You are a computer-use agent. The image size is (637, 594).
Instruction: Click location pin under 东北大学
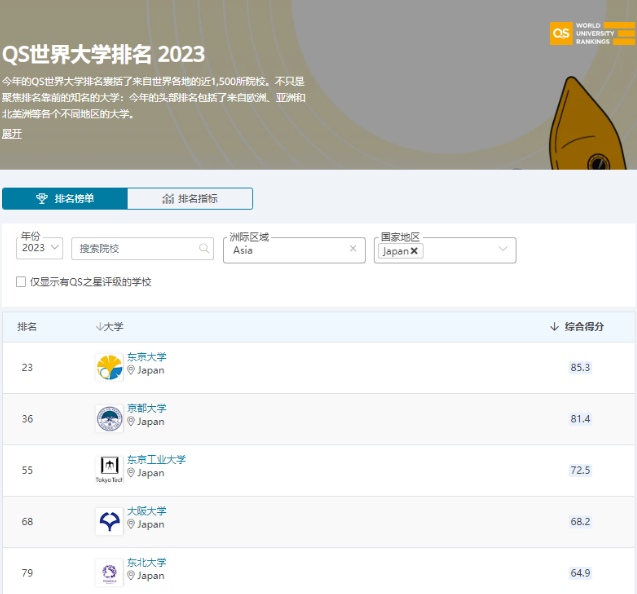pos(131,575)
